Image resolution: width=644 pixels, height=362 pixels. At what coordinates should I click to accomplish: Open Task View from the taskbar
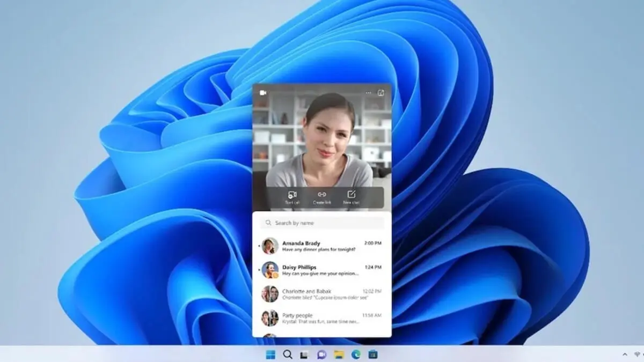pos(304,354)
